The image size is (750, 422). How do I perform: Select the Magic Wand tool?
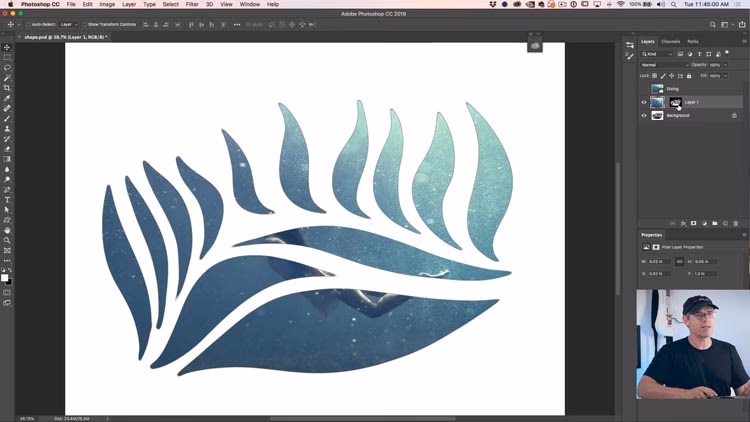point(7,78)
